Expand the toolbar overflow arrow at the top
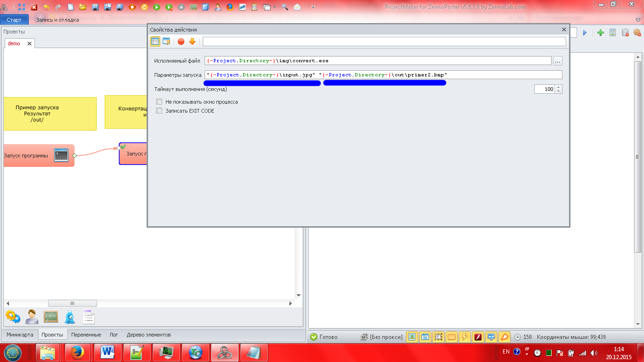This screenshot has width=644, height=362. 638,20
